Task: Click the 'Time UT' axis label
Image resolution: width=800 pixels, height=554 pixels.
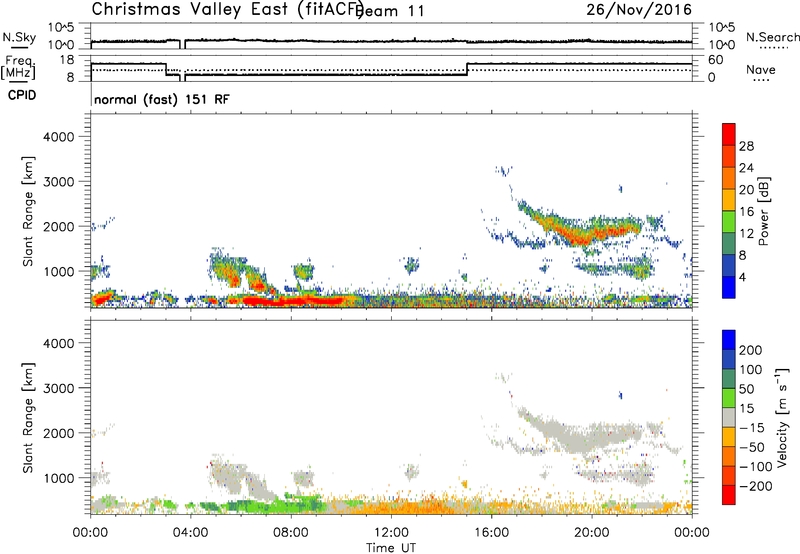Action: (x=391, y=547)
